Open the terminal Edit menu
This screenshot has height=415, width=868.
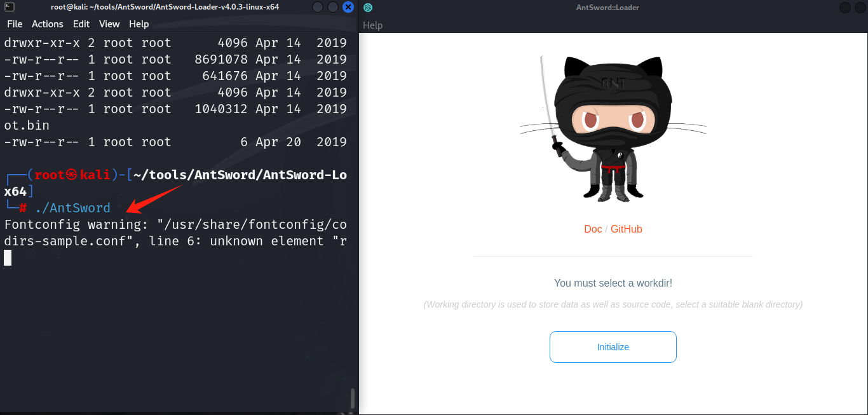point(81,24)
